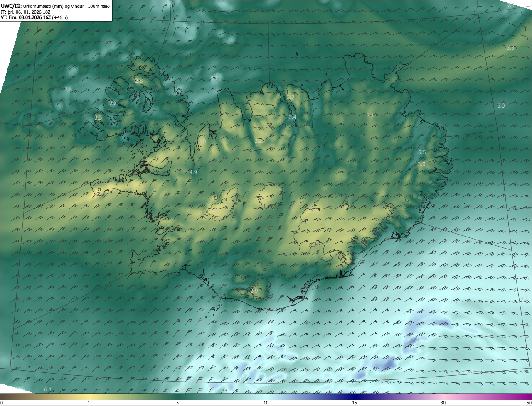Select the 1 tick on the colorbar
532x406 pixels.
coord(89,403)
